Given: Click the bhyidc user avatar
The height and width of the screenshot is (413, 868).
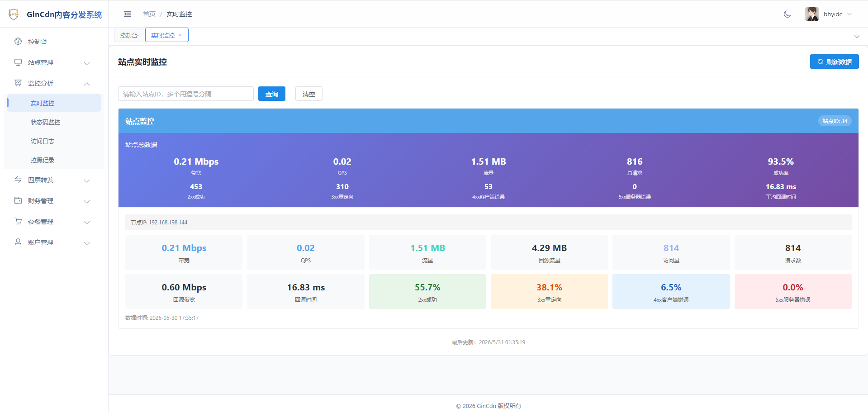Looking at the screenshot, I should 812,14.
